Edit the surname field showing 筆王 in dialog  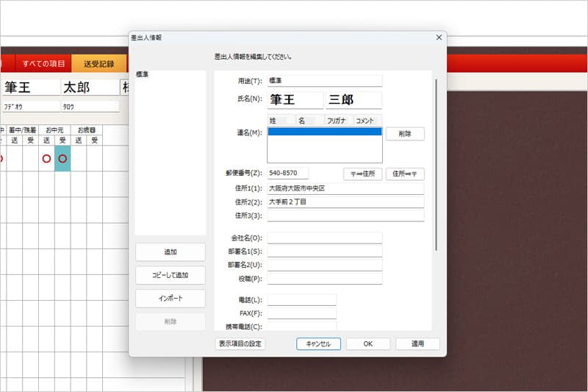(295, 100)
